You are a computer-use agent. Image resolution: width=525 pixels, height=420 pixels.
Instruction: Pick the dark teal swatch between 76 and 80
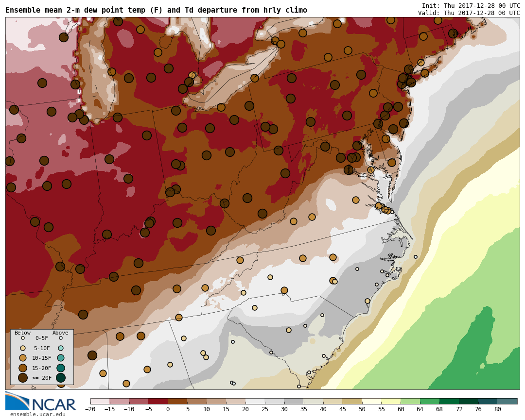(x=488, y=401)
